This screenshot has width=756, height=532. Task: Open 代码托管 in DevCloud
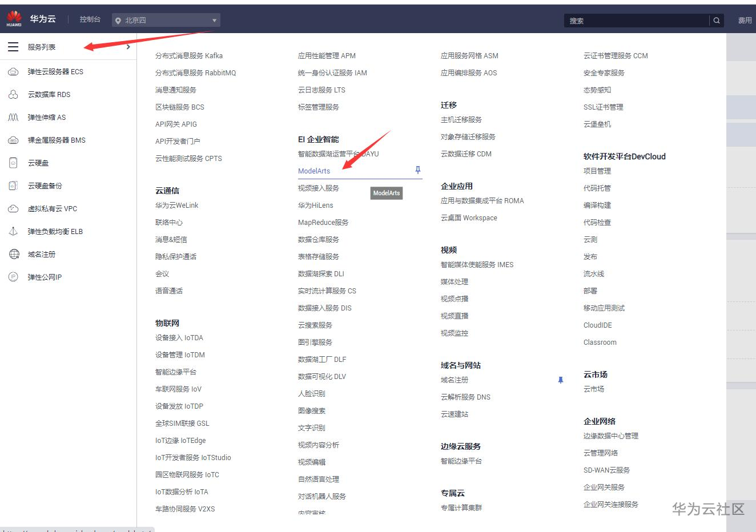(x=597, y=188)
